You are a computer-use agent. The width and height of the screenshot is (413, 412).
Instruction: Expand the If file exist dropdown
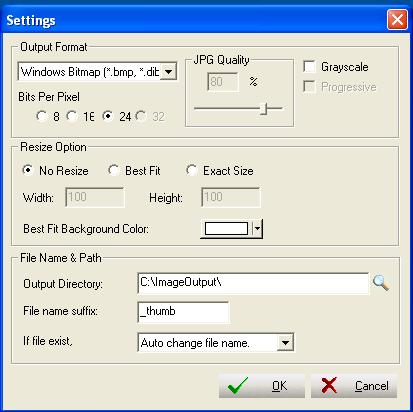pos(285,342)
